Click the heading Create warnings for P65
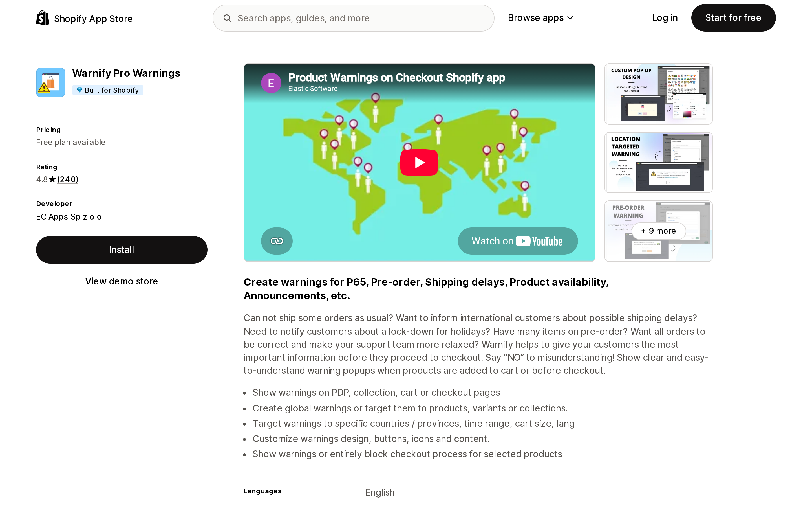This screenshot has width=812, height=508. (426, 289)
